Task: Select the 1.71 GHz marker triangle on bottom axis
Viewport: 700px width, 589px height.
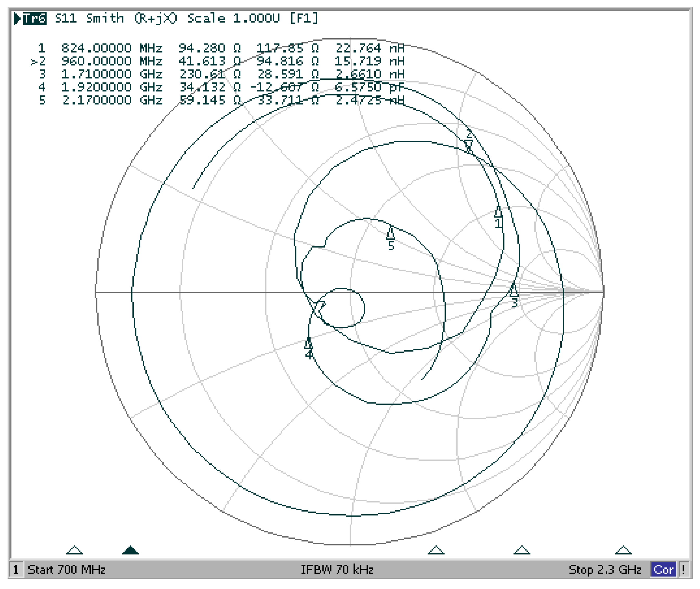Action: click(436, 550)
